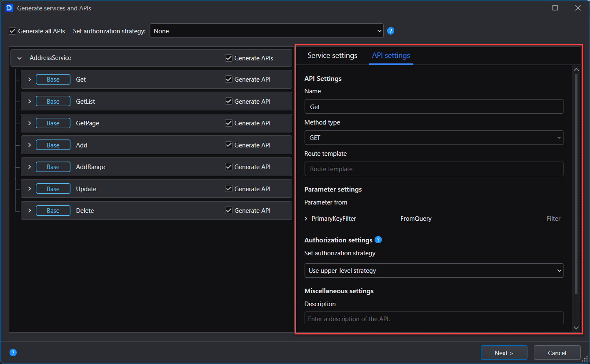Expand the Update method row
Viewport: 590px width, 364px height.
tap(30, 189)
